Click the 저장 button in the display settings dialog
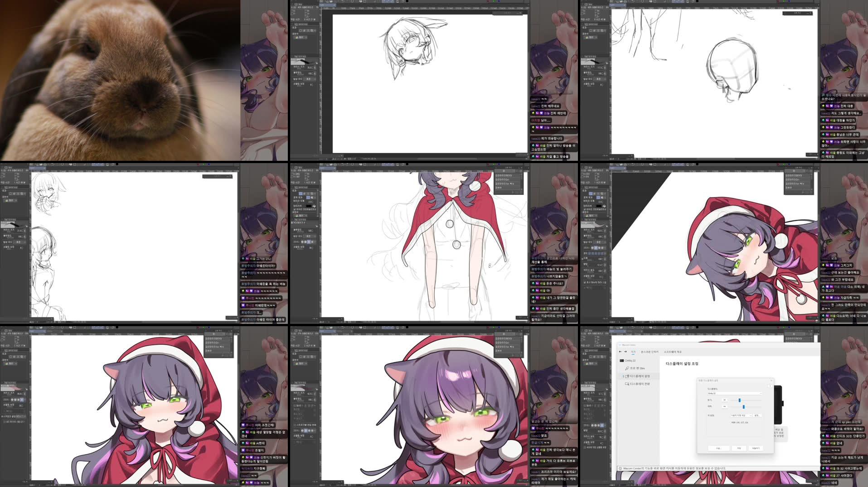Viewport: 868px width, 487px height. click(x=739, y=448)
